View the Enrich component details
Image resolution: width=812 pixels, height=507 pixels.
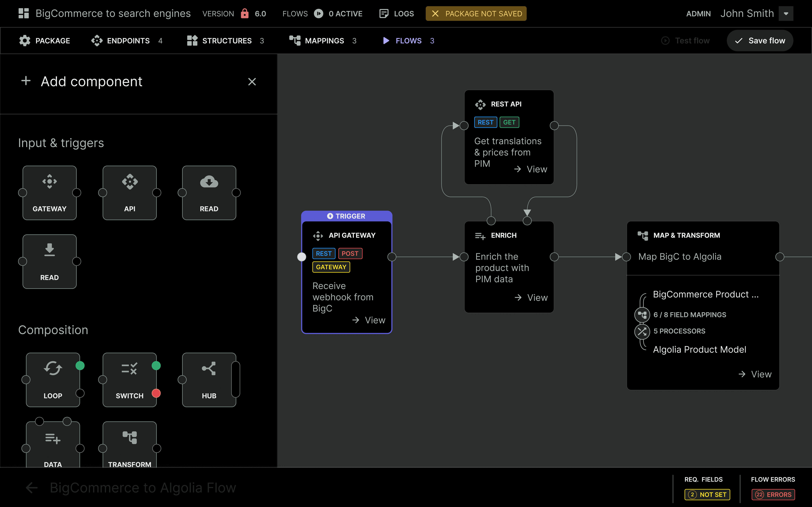[x=531, y=297]
